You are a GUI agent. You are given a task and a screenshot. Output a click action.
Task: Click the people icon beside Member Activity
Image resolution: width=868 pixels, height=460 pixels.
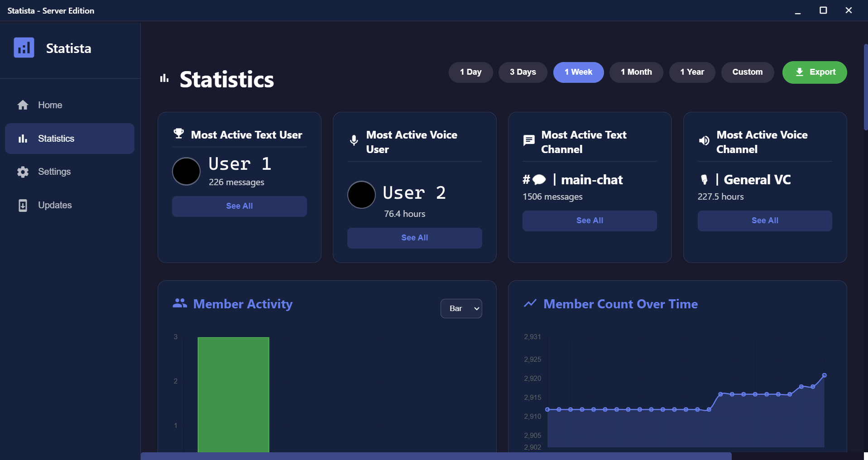[x=179, y=304]
